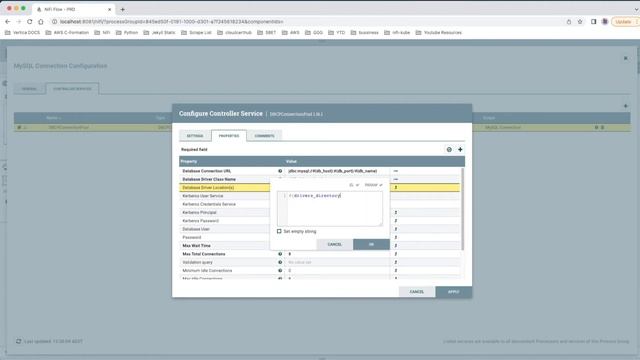Open the nifi-kube bookmark folder

[x=397, y=33]
